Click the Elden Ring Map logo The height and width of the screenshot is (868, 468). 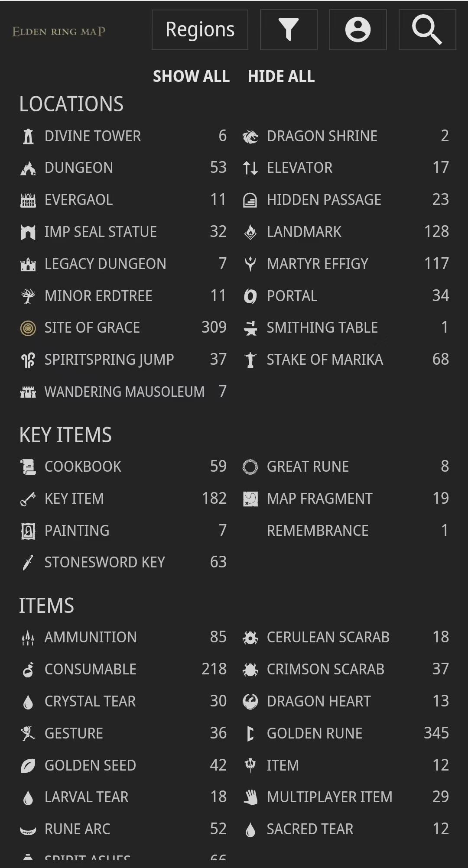pyautogui.click(x=59, y=31)
